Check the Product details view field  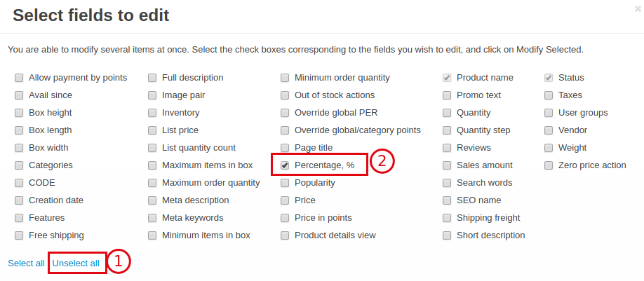pos(285,235)
